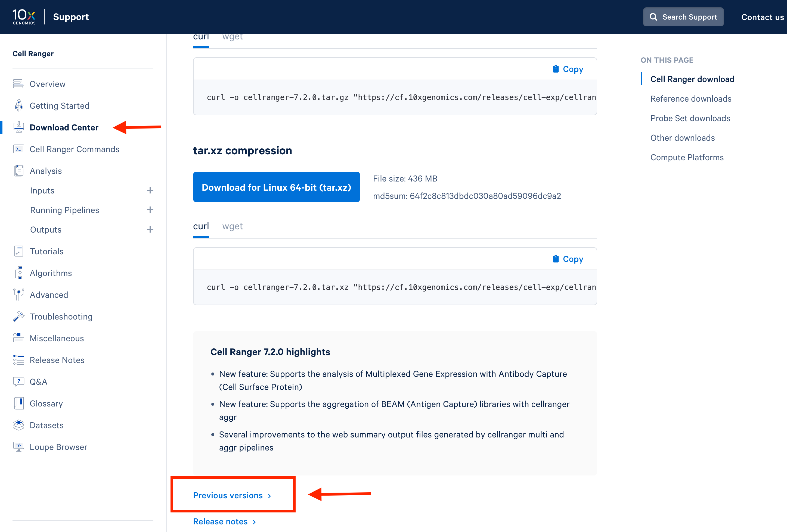Click the File size: 436 MB text
787x532 pixels.
tap(405, 178)
